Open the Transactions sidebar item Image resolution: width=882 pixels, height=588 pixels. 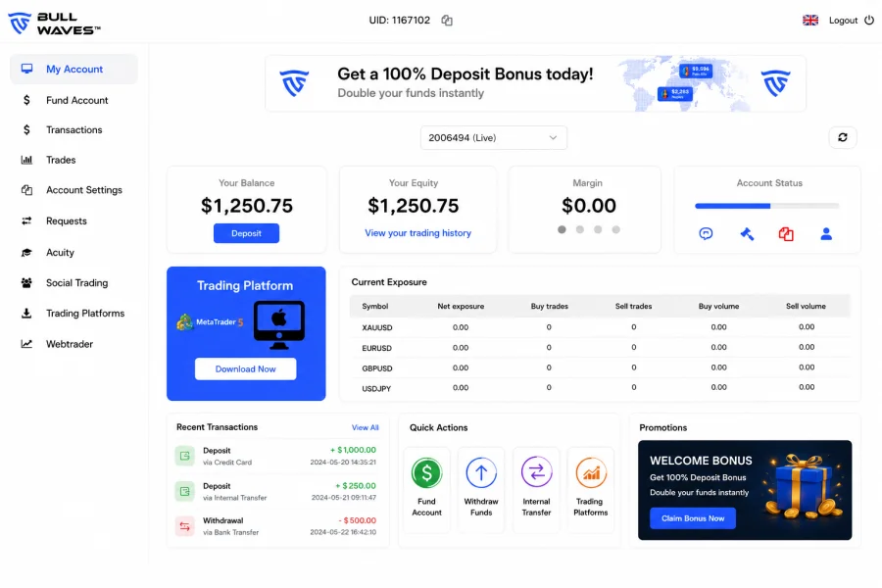pyautogui.click(x=73, y=130)
